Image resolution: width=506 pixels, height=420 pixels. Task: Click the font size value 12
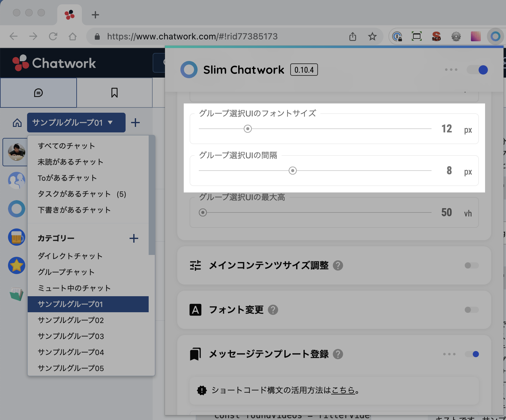point(447,129)
